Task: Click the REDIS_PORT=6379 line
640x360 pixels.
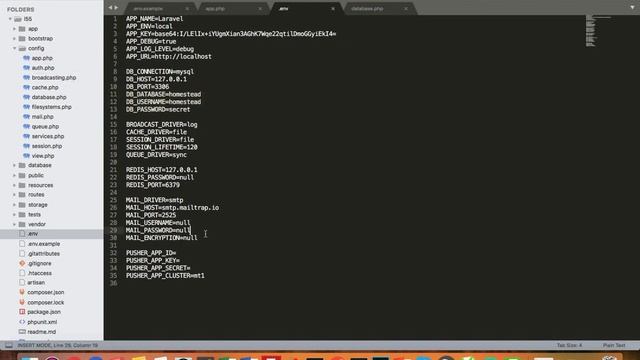Action: pos(153,185)
